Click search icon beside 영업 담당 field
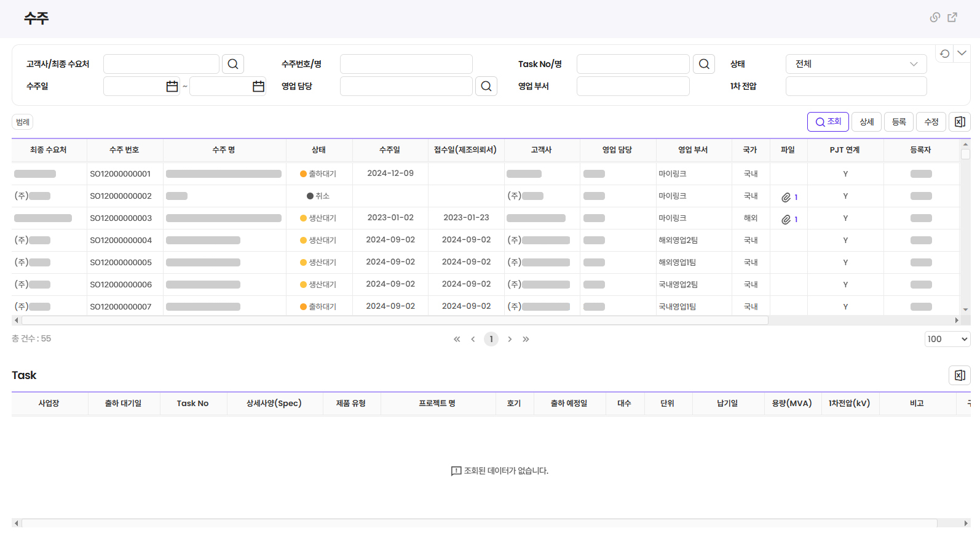Screen dimensions: 980x539 point(486,86)
